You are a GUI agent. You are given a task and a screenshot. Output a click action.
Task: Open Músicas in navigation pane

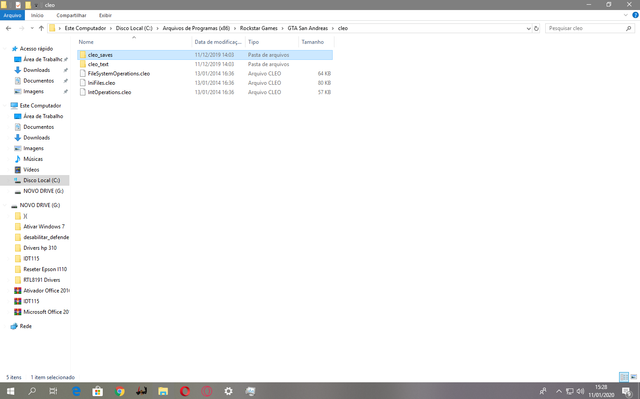click(x=33, y=159)
